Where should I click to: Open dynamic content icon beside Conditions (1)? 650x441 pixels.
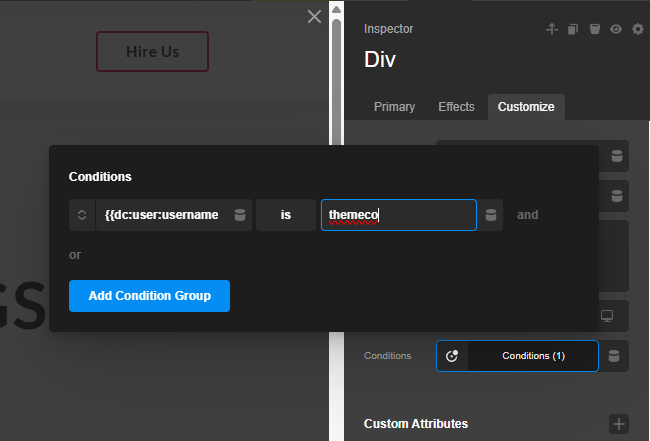click(614, 356)
